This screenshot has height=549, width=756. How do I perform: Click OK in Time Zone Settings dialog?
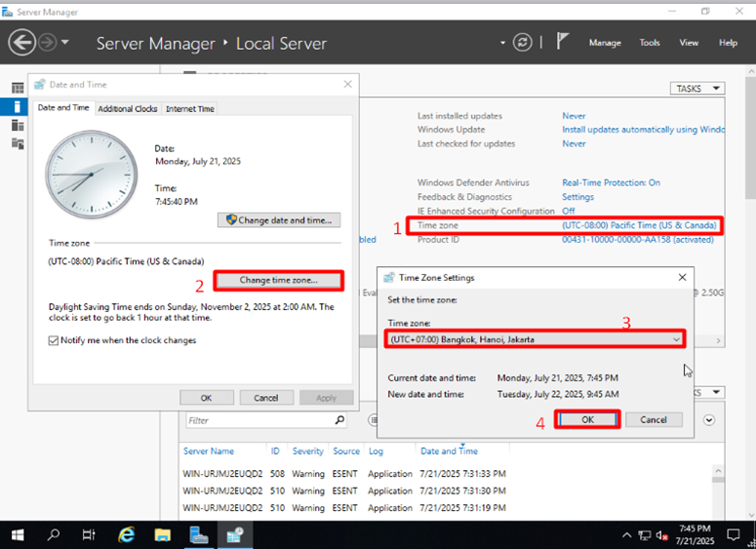(x=587, y=419)
